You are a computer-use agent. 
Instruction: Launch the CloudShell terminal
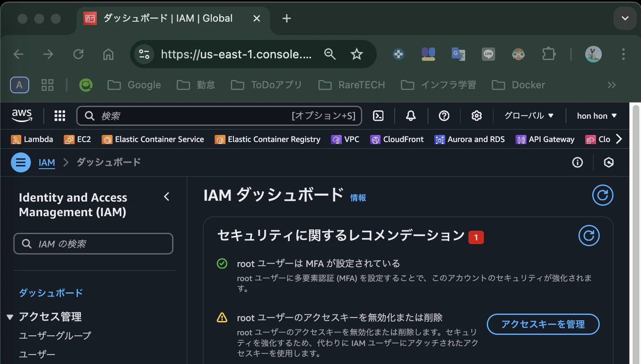[x=378, y=116]
